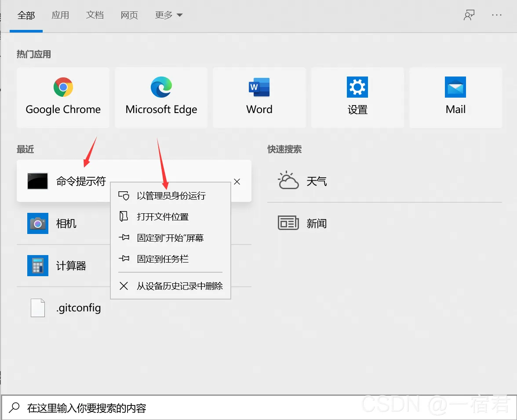The image size is (517, 420).
Task: Click the 命令提示符 black console icon
Action: point(38,181)
